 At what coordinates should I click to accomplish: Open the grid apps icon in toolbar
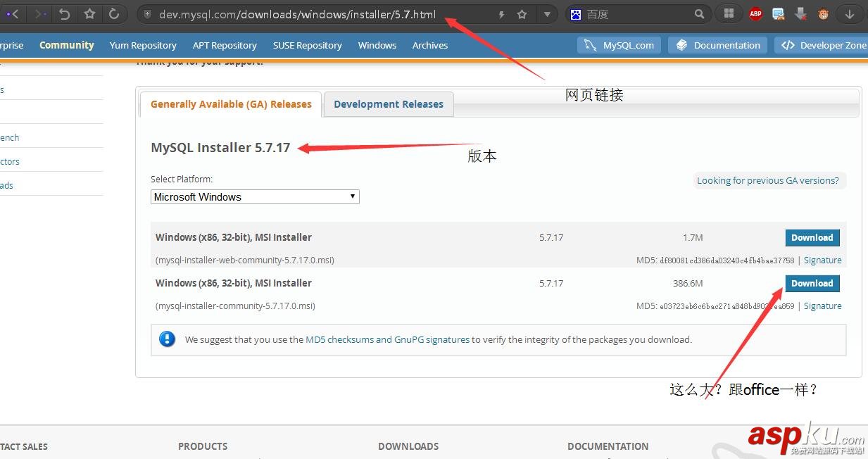(x=729, y=13)
